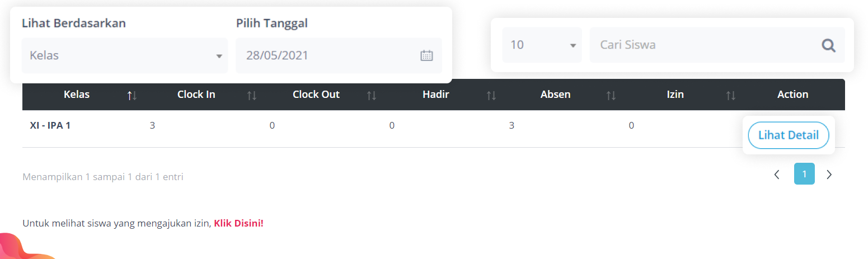Sort by Absen column arrows

[611, 96]
